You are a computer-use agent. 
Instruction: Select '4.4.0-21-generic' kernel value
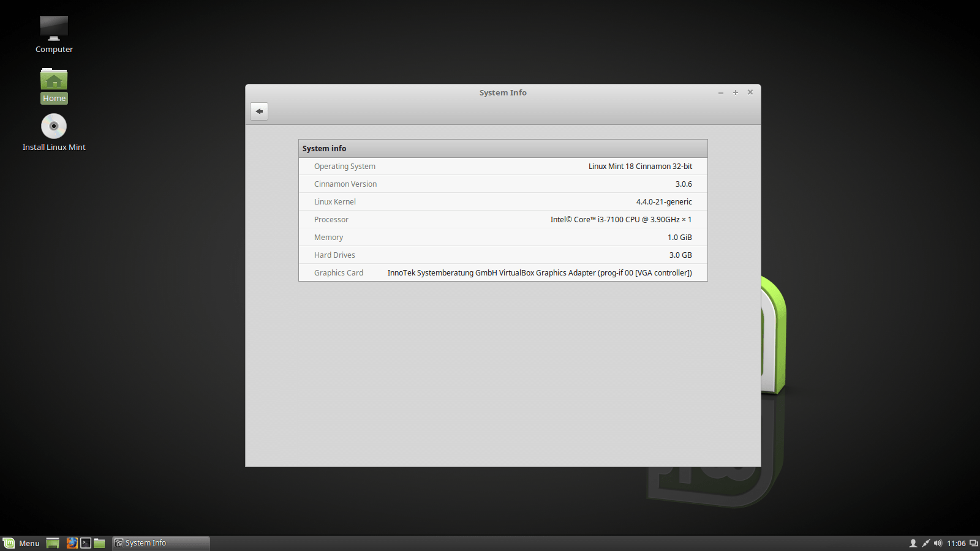[x=664, y=202]
